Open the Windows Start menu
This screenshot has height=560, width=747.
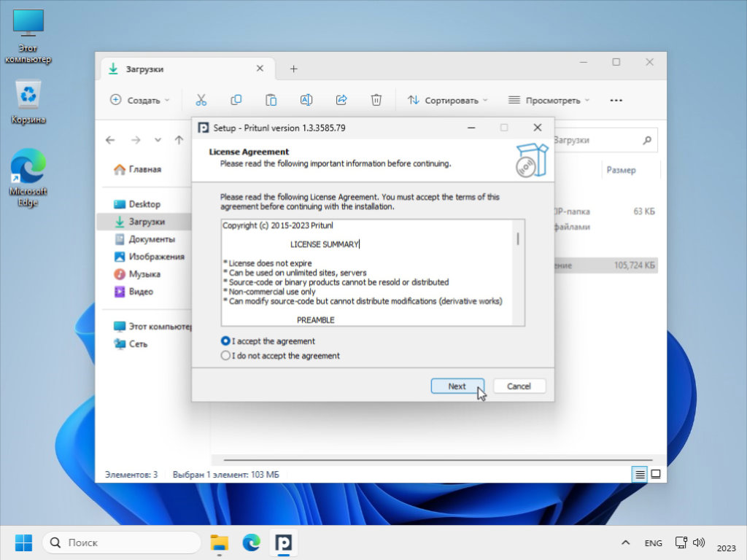pos(23,542)
